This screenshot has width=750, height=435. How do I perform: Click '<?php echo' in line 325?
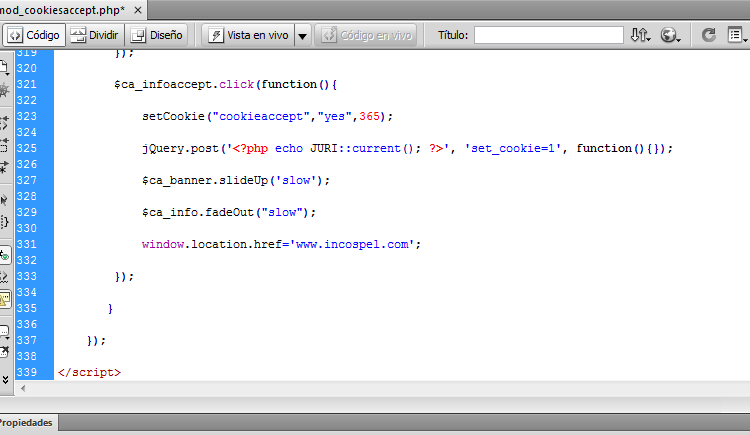[267, 148]
